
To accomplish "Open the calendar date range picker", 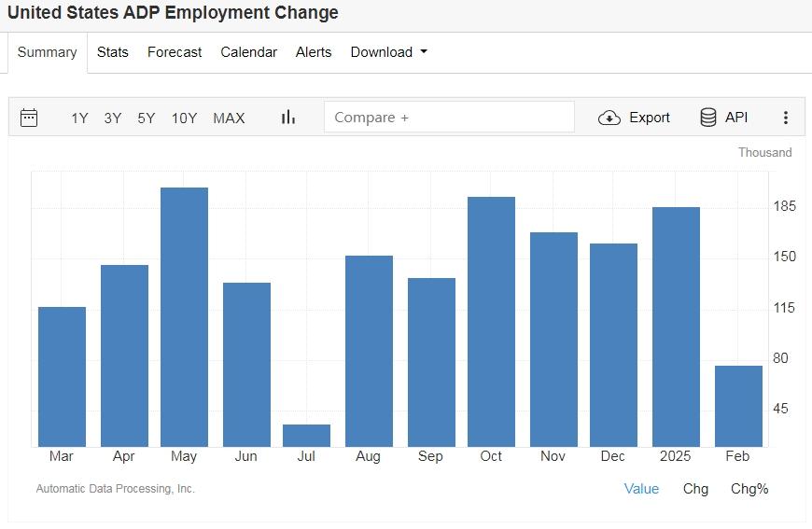I will (x=29, y=118).
